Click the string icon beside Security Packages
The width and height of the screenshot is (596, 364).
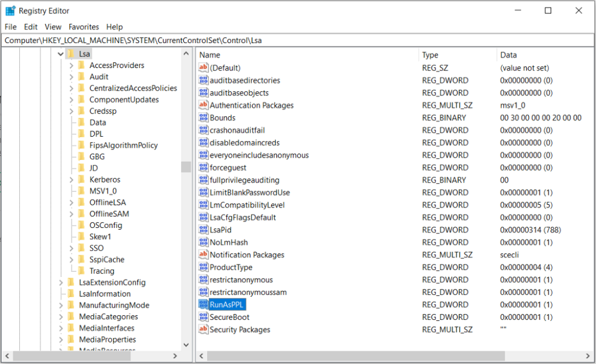pos(203,330)
